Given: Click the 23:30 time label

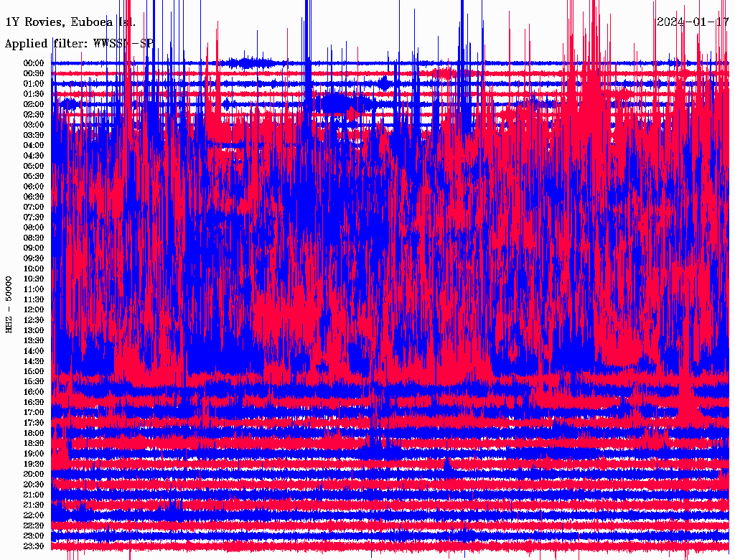Looking at the screenshot, I should click(x=34, y=546).
